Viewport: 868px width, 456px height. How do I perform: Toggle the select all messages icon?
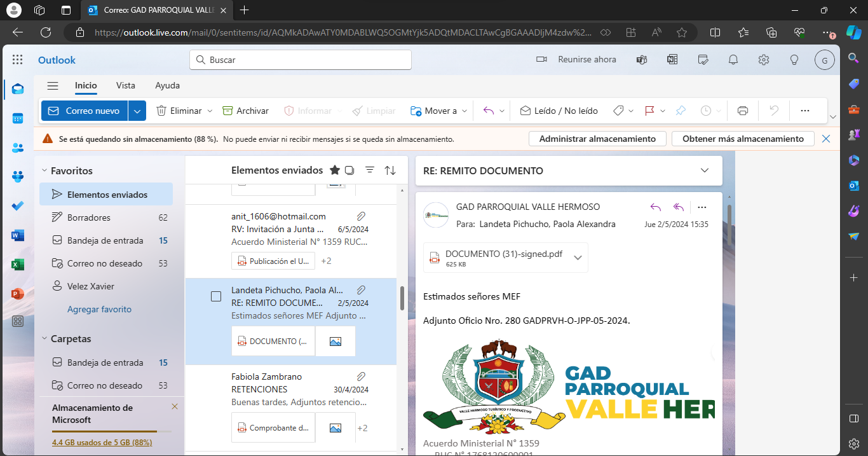(x=349, y=170)
